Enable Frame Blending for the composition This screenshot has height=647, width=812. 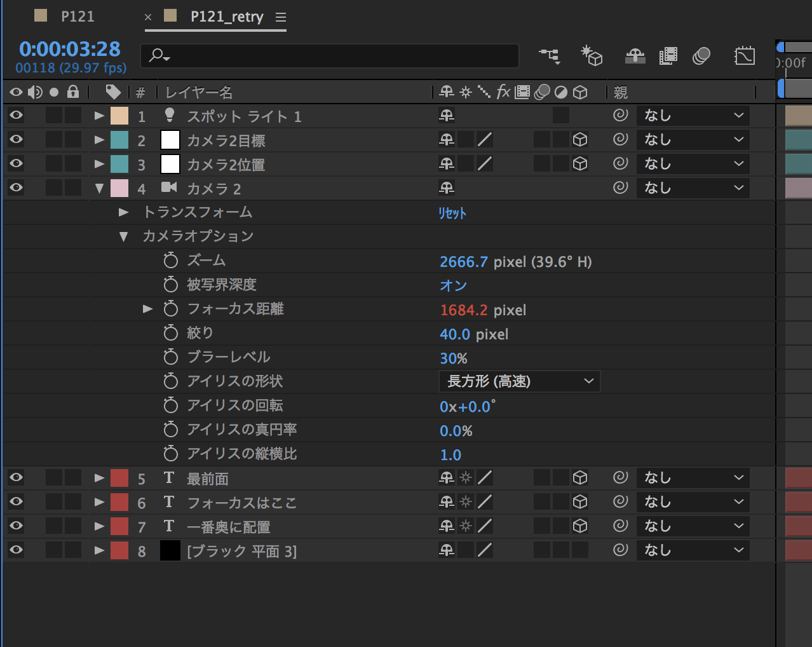point(668,56)
